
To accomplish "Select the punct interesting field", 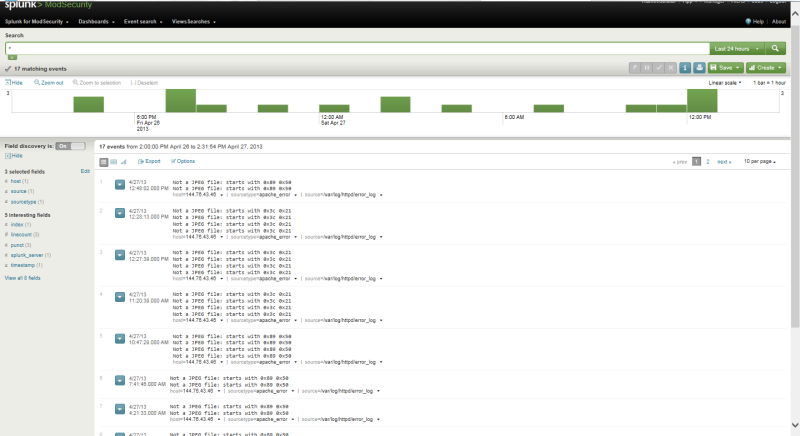I will [17, 245].
